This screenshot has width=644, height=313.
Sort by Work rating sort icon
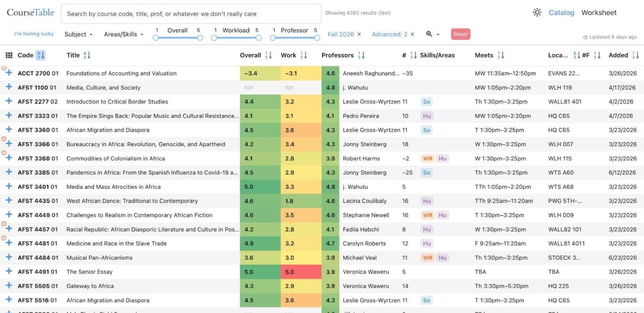tap(303, 55)
